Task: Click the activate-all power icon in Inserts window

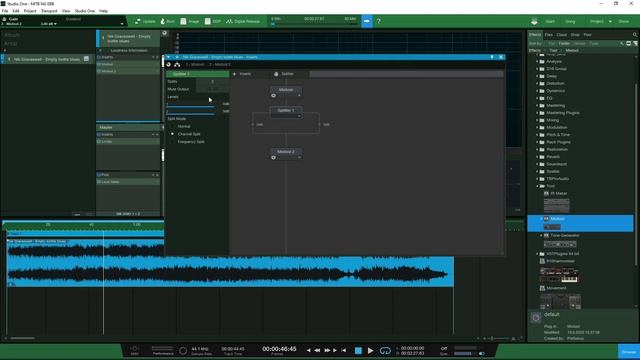Action: tap(169, 64)
